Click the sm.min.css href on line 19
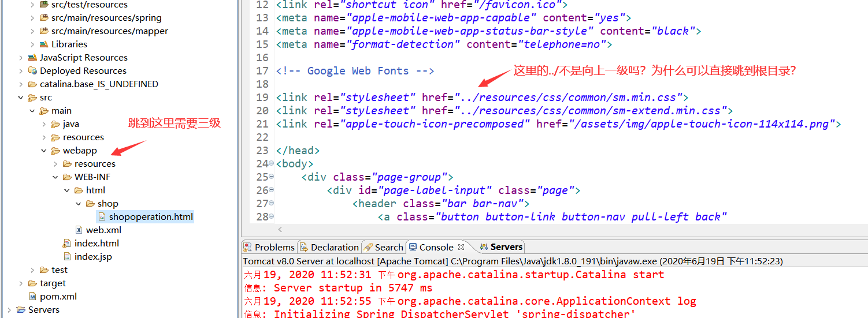 (x=569, y=98)
